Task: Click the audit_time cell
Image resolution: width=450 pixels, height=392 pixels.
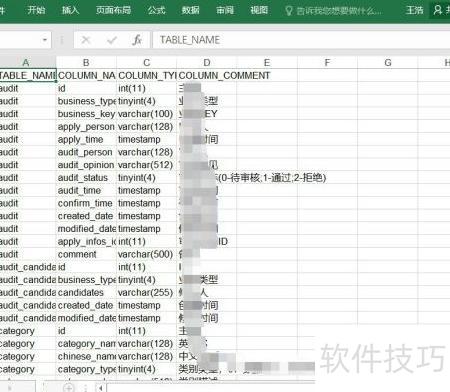Action: coord(87,191)
